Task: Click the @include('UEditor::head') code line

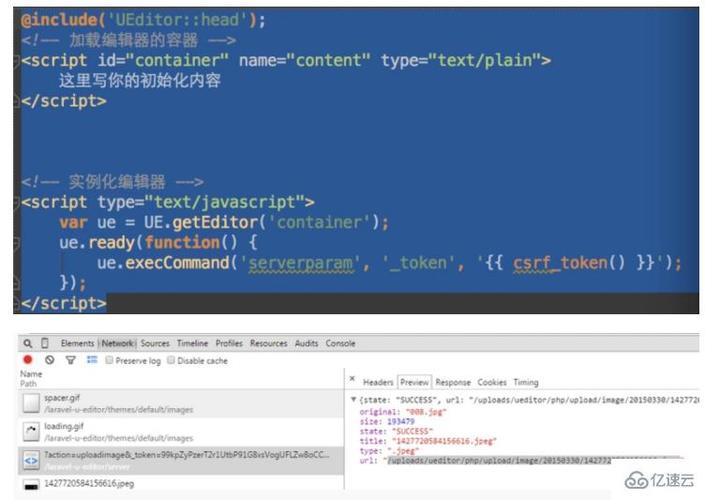Action: [143, 20]
